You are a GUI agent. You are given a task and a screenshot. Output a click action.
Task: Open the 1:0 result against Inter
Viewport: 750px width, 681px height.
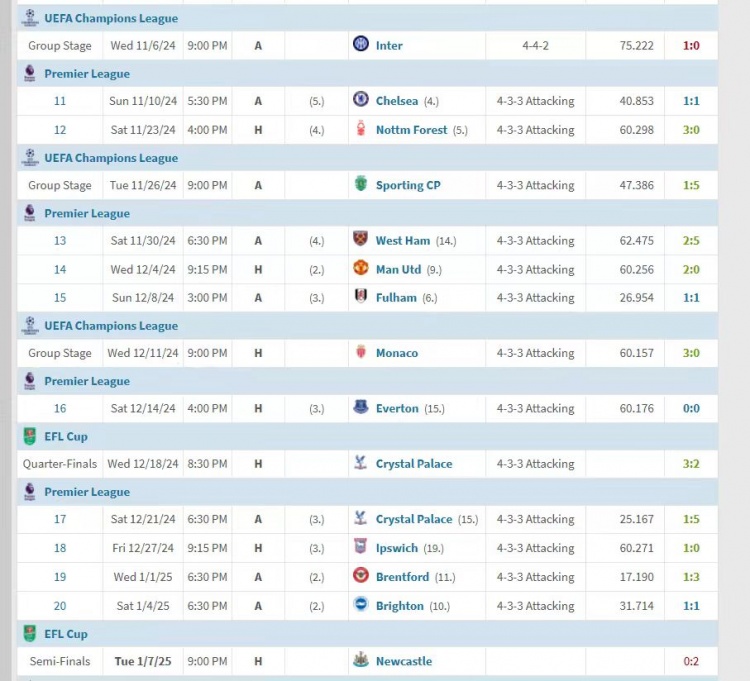click(x=691, y=45)
